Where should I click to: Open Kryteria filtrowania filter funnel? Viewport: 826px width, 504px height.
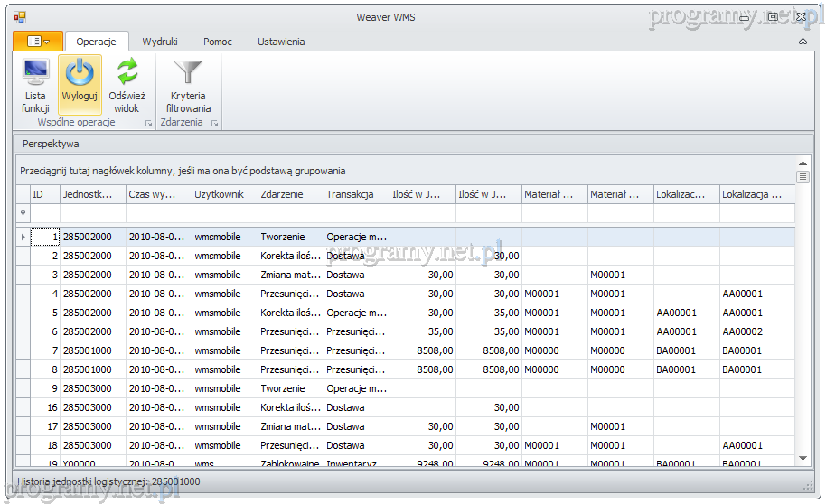coord(188,85)
